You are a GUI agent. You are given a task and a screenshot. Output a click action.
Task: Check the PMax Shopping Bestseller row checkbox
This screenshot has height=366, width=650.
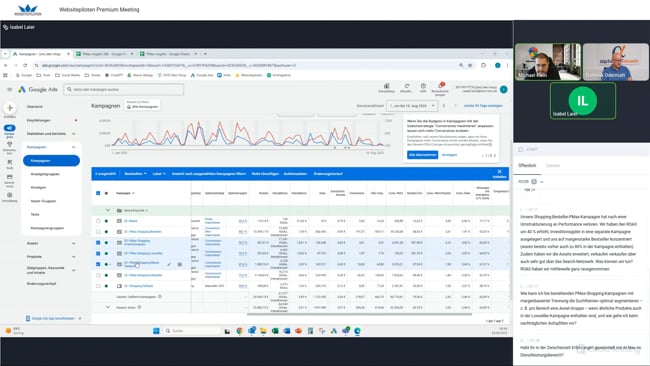click(x=98, y=232)
